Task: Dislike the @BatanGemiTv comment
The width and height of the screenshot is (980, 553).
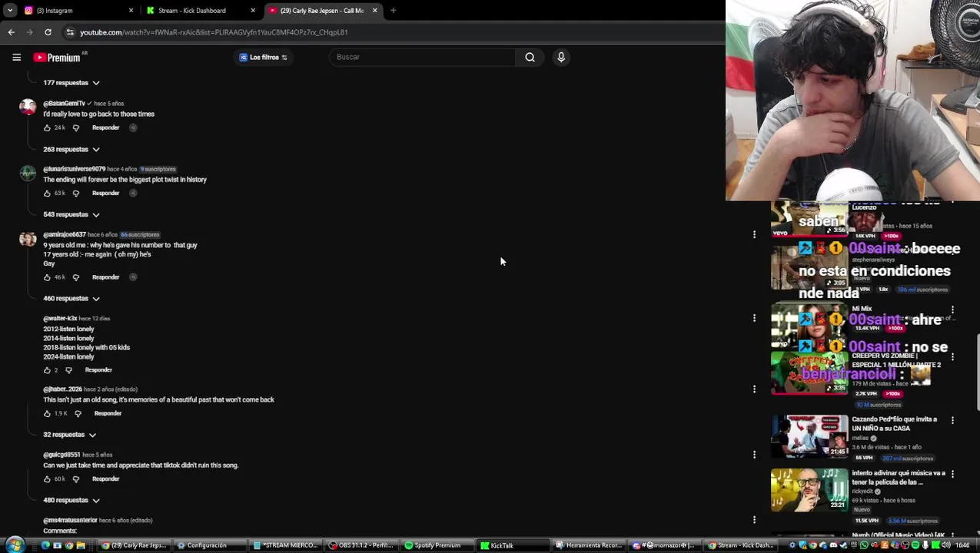Action: (75, 127)
